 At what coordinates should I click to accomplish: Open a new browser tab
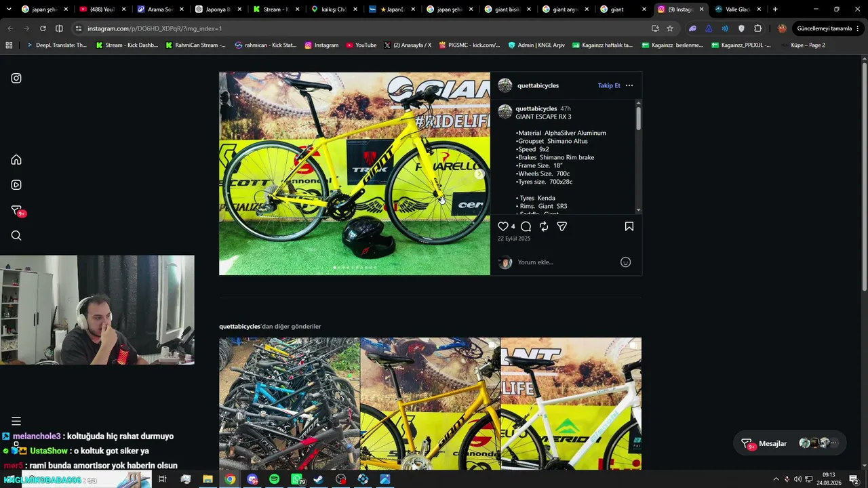[x=775, y=9]
